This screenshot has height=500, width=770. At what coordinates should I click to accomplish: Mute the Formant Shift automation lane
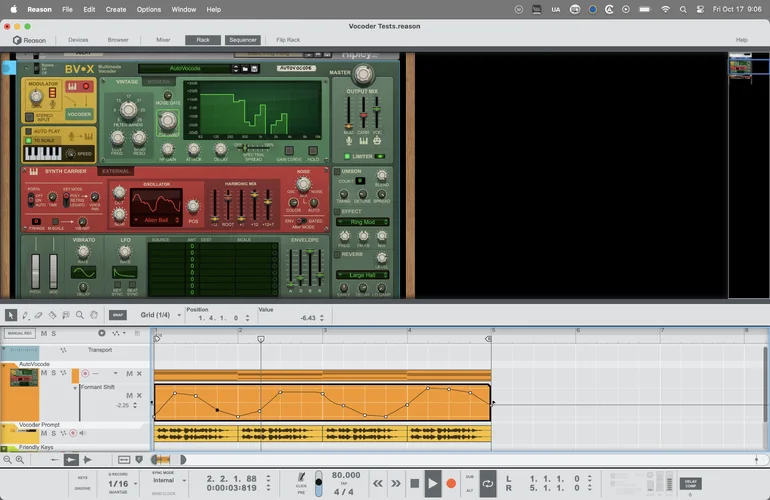click(130, 396)
